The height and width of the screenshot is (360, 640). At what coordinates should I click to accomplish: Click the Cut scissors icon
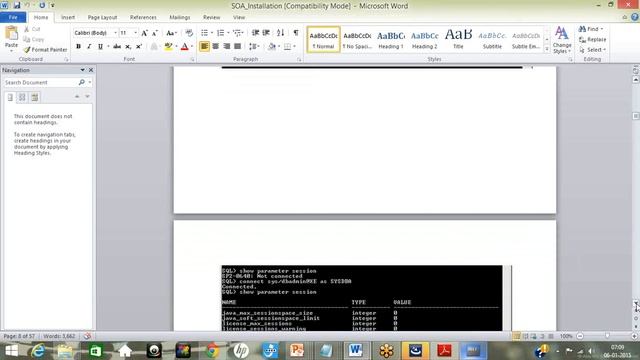pyautogui.click(x=27, y=29)
